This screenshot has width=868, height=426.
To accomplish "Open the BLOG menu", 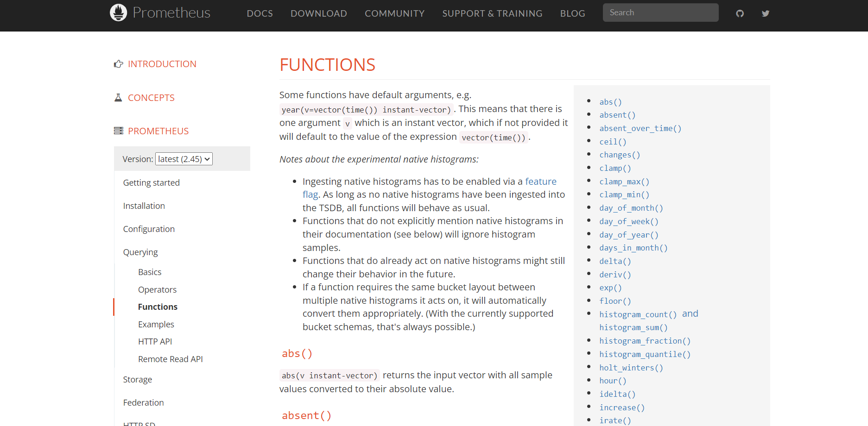I will click(572, 13).
